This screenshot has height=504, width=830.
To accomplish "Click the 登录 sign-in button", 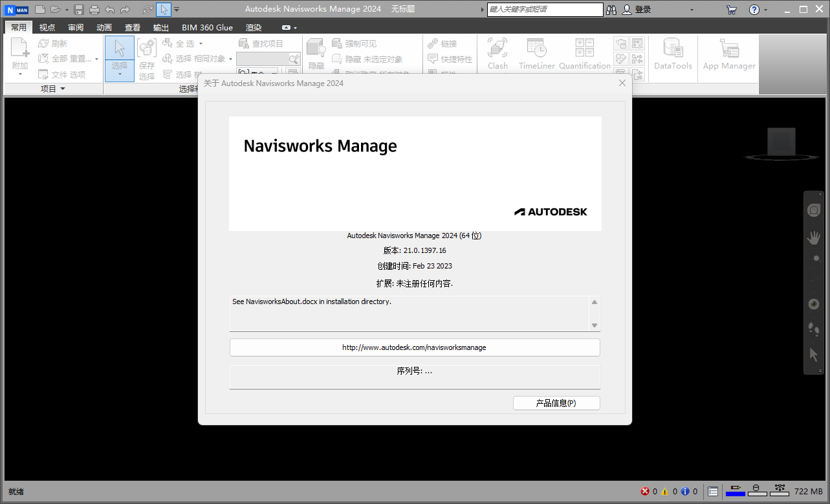I will pyautogui.click(x=637, y=10).
